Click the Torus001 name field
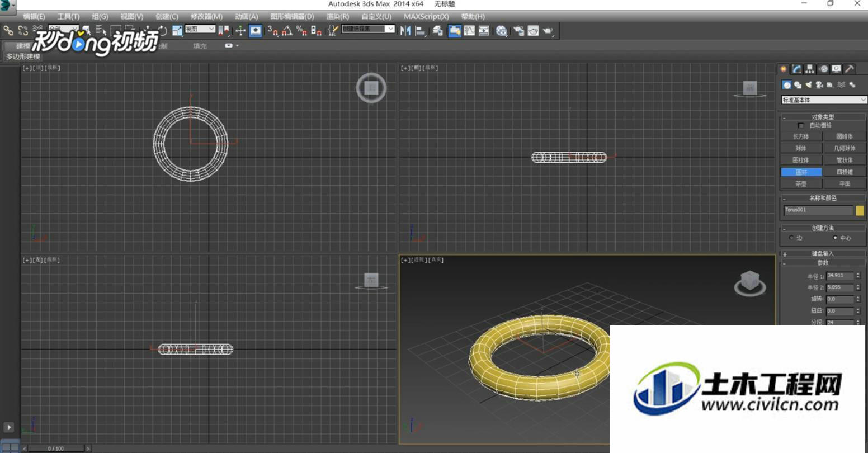 [x=818, y=210]
